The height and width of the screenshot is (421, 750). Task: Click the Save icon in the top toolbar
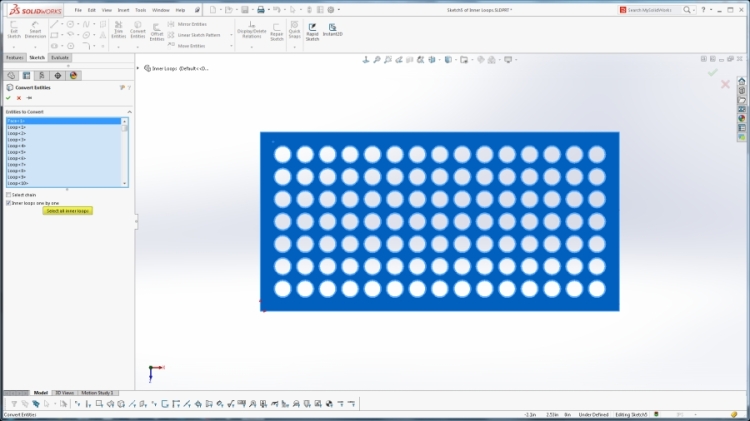pyautogui.click(x=245, y=10)
